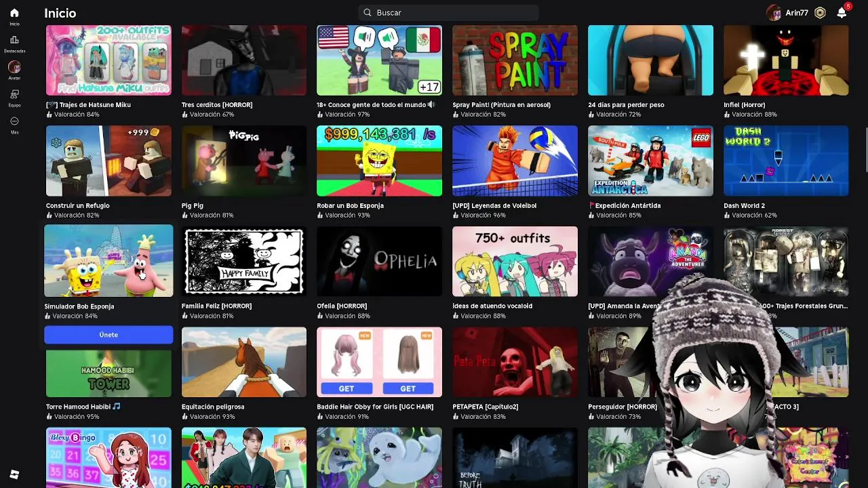Open Spray Paint game thumbnail

(515, 60)
